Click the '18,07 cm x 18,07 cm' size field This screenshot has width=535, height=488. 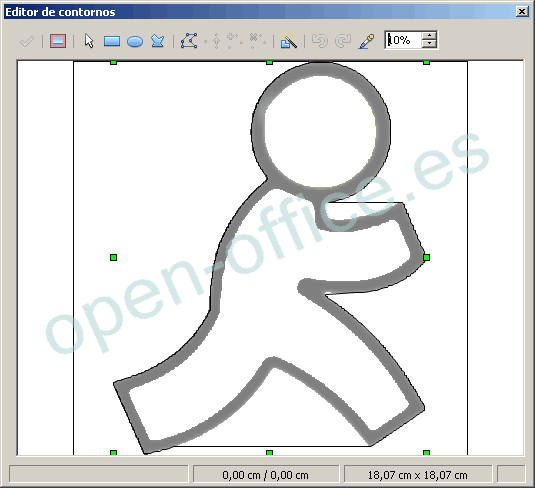(x=418, y=475)
